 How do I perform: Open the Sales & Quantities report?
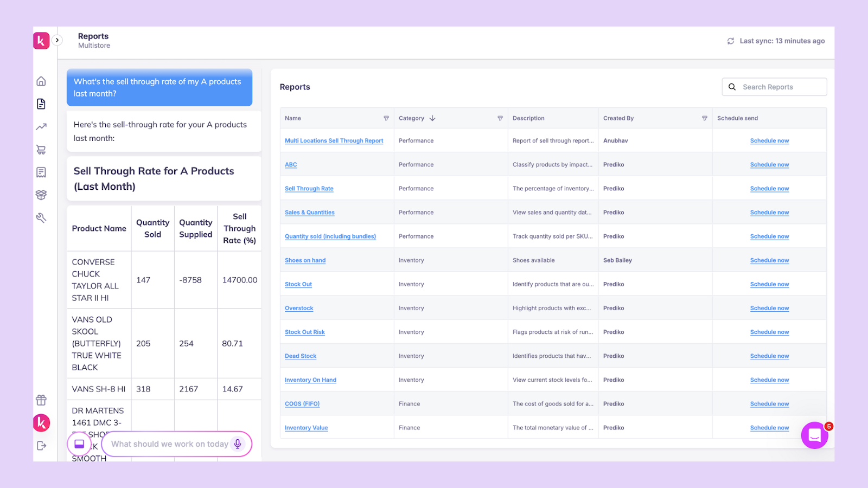tap(310, 213)
